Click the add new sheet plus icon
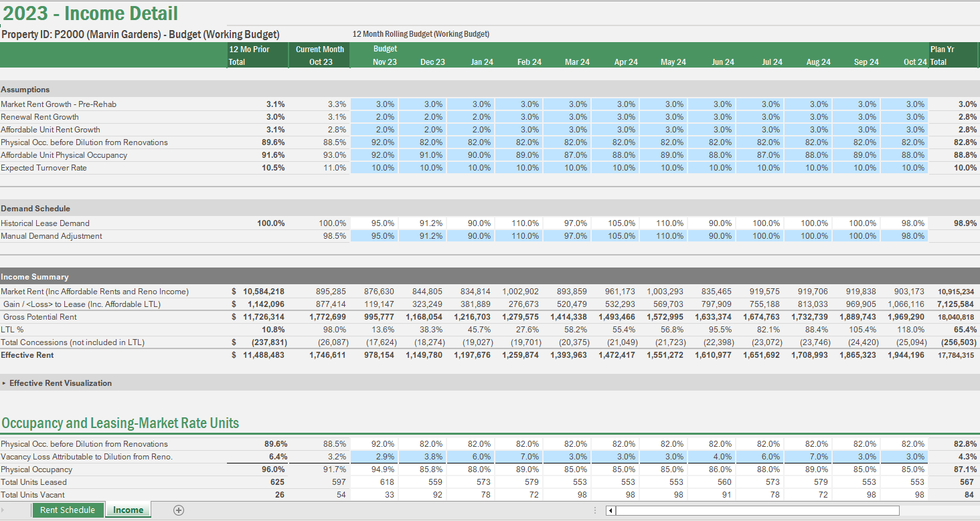 pos(178,510)
